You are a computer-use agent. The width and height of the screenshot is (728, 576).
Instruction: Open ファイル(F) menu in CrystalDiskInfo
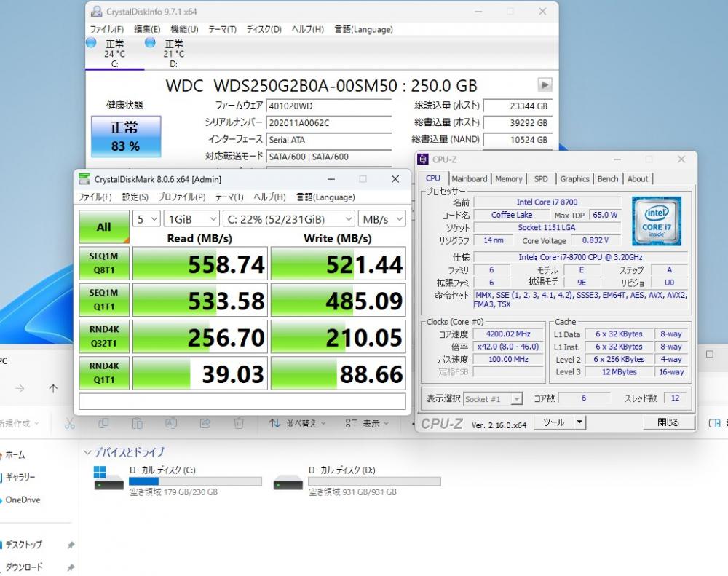107,29
